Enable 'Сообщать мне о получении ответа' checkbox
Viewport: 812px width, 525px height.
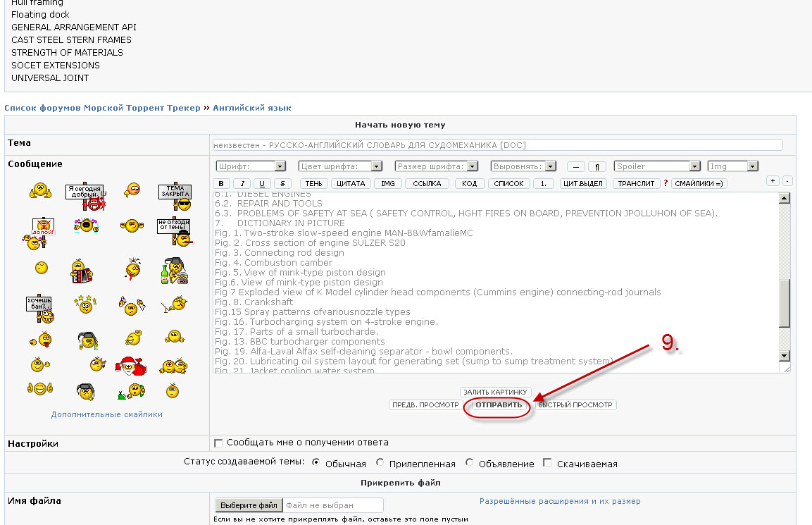pyautogui.click(x=218, y=443)
